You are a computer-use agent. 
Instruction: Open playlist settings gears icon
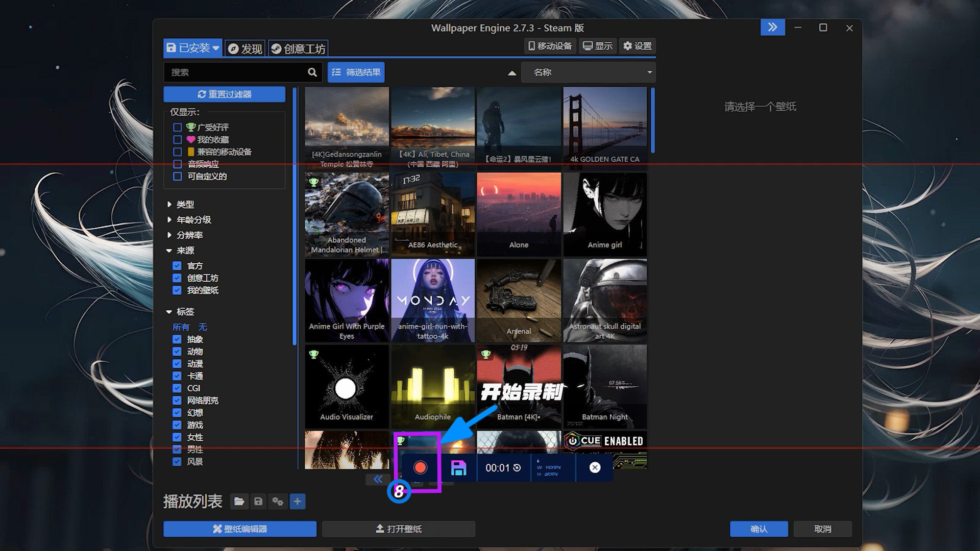coord(278,502)
